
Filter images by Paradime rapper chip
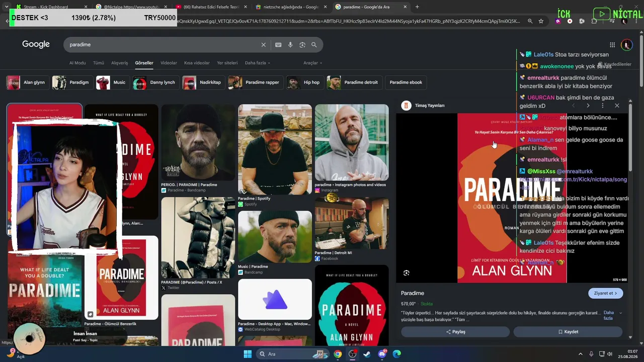(256, 82)
